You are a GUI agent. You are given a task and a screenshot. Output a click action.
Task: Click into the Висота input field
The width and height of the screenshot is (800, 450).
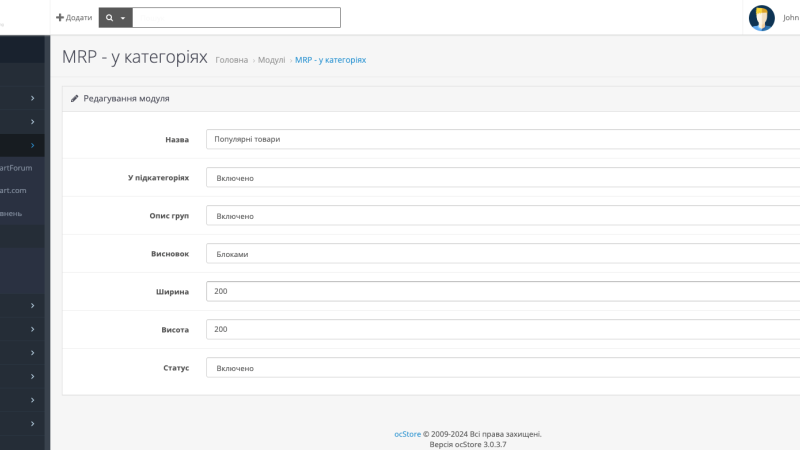click(x=503, y=330)
